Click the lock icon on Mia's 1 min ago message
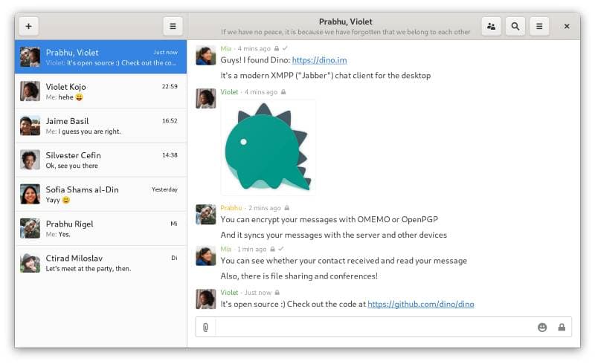 pyautogui.click(x=272, y=249)
